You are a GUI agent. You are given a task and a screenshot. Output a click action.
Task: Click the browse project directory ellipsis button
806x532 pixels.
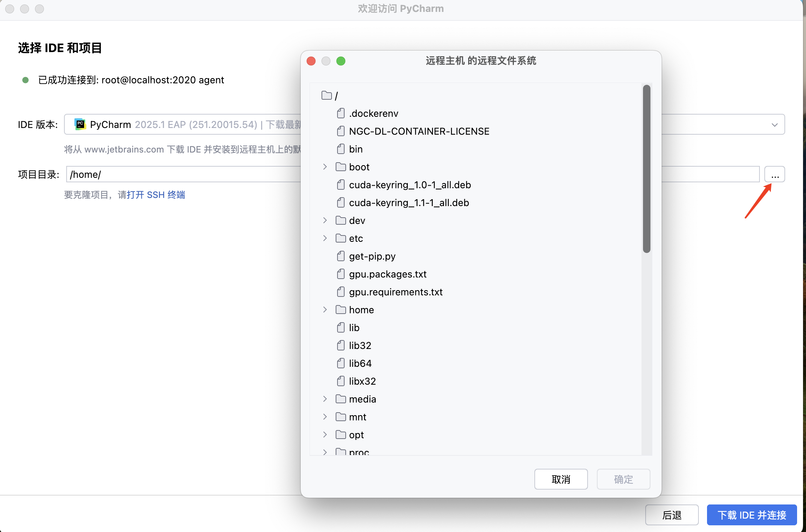(775, 174)
